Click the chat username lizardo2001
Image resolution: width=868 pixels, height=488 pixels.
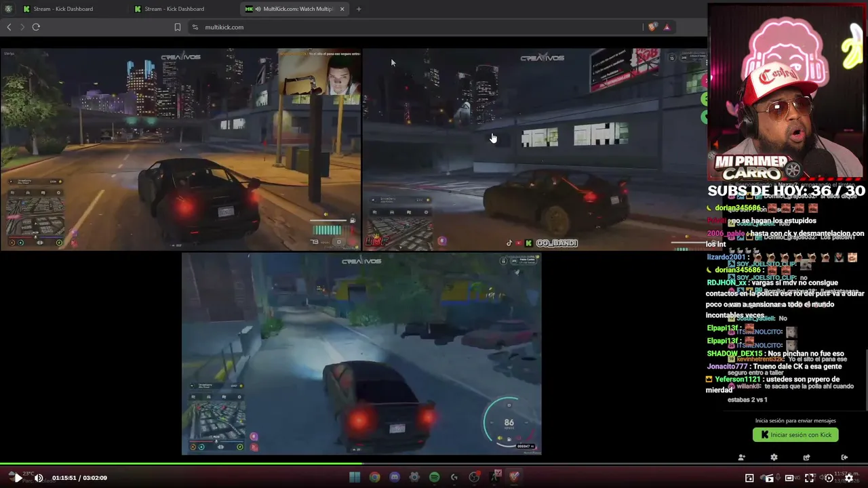[726, 258]
